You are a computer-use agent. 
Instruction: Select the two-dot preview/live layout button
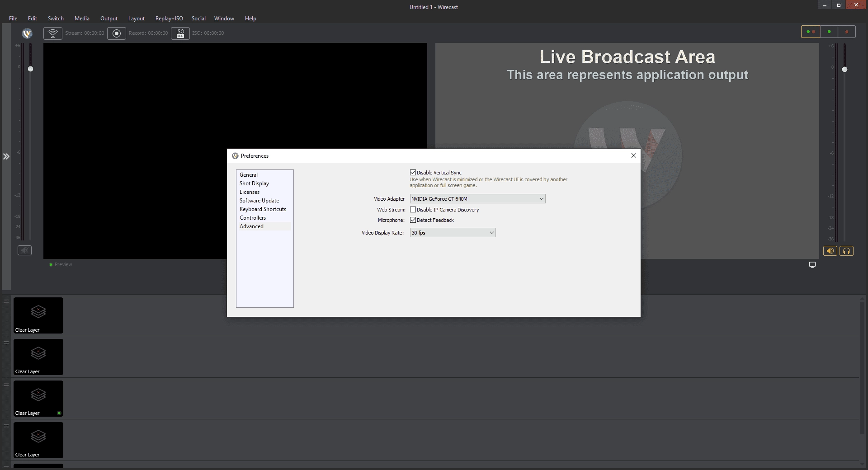pyautogui.click(x=811, y=32)
